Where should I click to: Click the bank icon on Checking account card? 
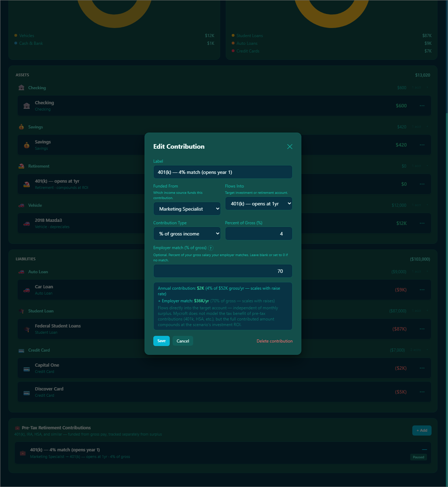pyautogui.click(x=27, y=106)
